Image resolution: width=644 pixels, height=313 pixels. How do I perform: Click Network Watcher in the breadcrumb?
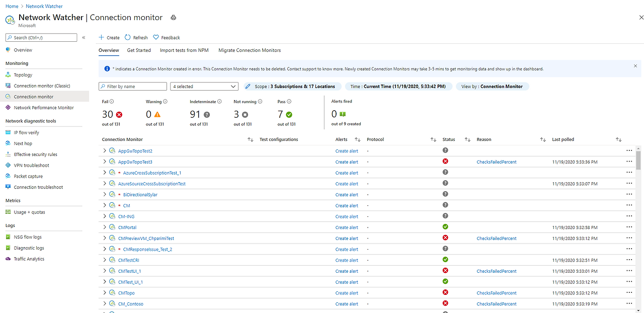click(44, 7)
